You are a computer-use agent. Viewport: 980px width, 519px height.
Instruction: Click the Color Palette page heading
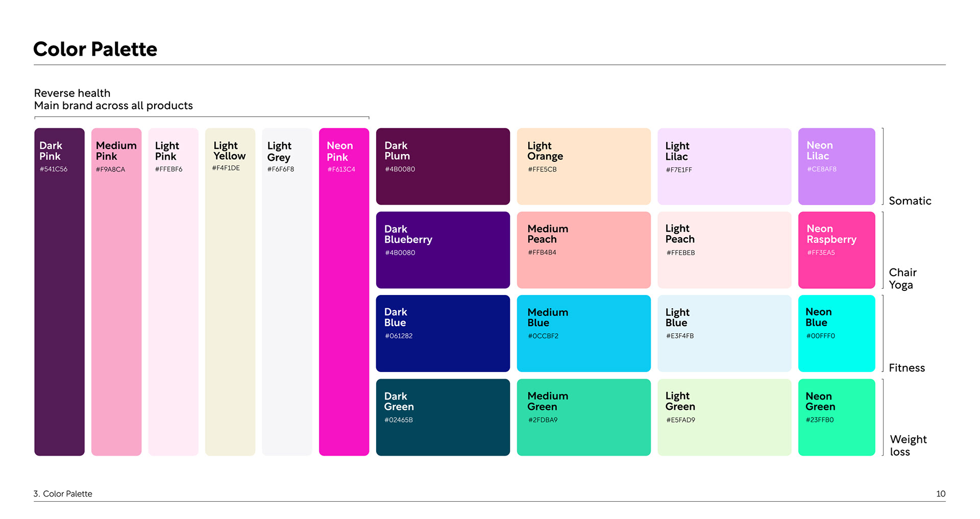(95, 49)
